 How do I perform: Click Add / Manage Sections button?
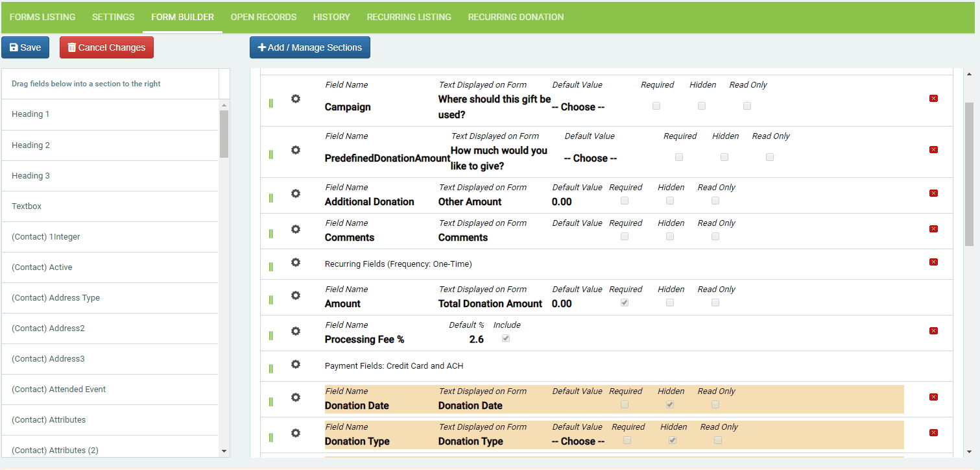tap(310, 47)
